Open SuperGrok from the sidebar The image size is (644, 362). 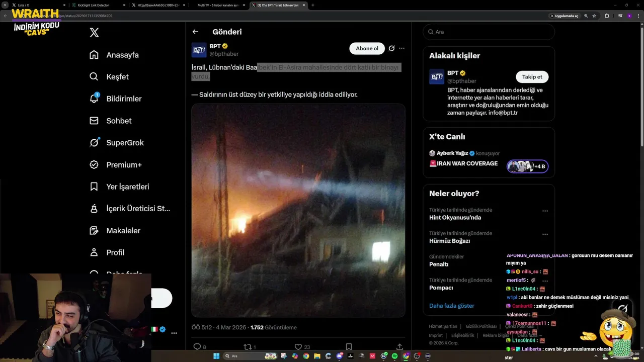[x=116, y=143]
